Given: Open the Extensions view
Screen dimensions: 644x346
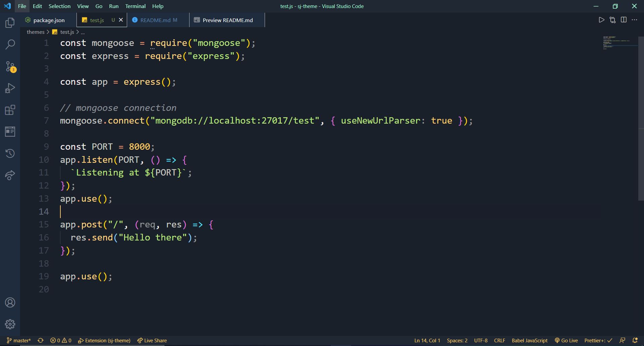Looking at the screenshot, I should point(10,110).
